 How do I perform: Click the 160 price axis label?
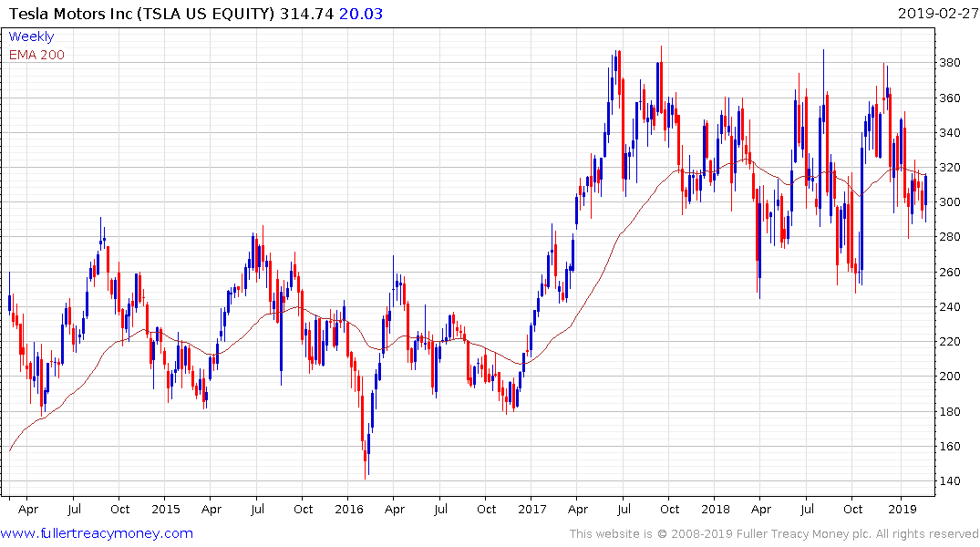[949, 447]
